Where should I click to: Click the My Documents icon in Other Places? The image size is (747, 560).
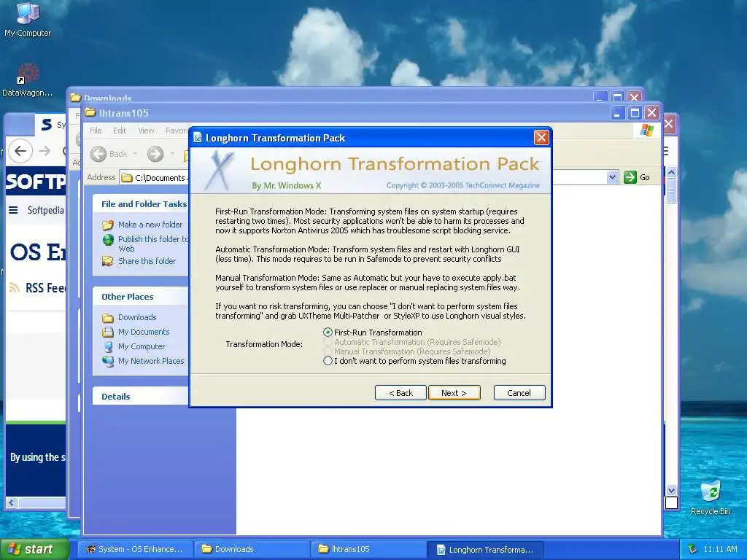108,332
